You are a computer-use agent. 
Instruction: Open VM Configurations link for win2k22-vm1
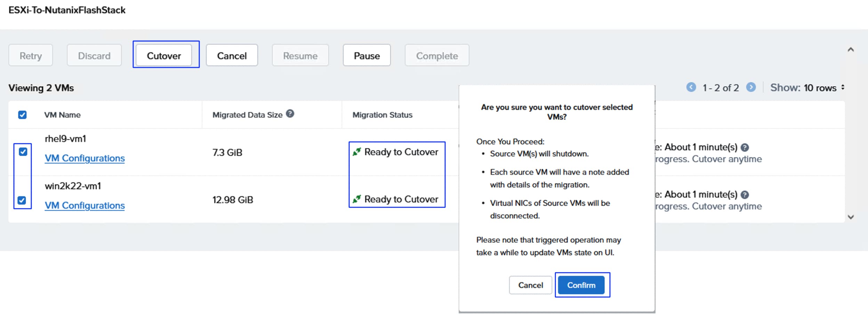[x=85, y=206]
